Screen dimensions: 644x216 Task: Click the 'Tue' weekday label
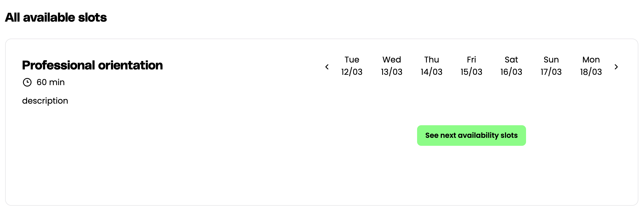(x=352, y=60)
